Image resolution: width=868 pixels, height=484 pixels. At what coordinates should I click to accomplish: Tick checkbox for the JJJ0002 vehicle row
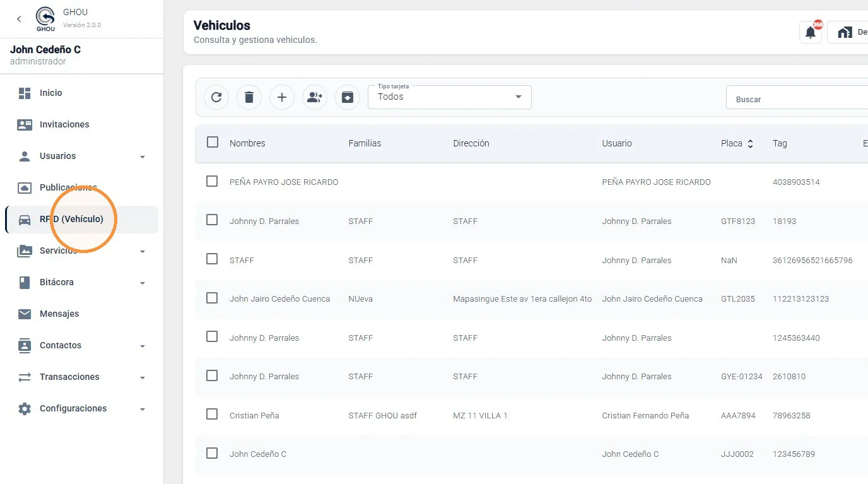(x=212, y=453)
